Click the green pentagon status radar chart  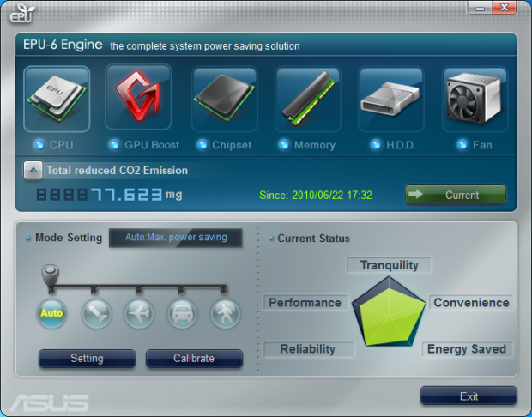point(389,311)
